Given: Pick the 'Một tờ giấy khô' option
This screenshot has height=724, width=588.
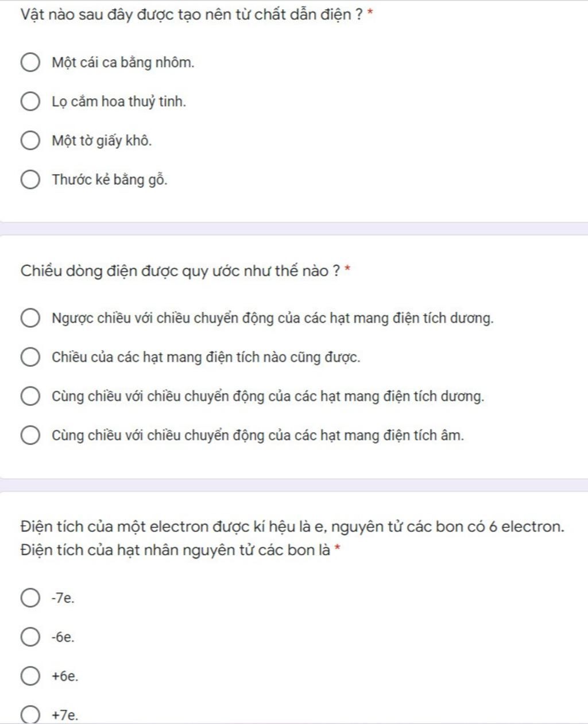Looking at the screenshot, I should click(30, 141).
